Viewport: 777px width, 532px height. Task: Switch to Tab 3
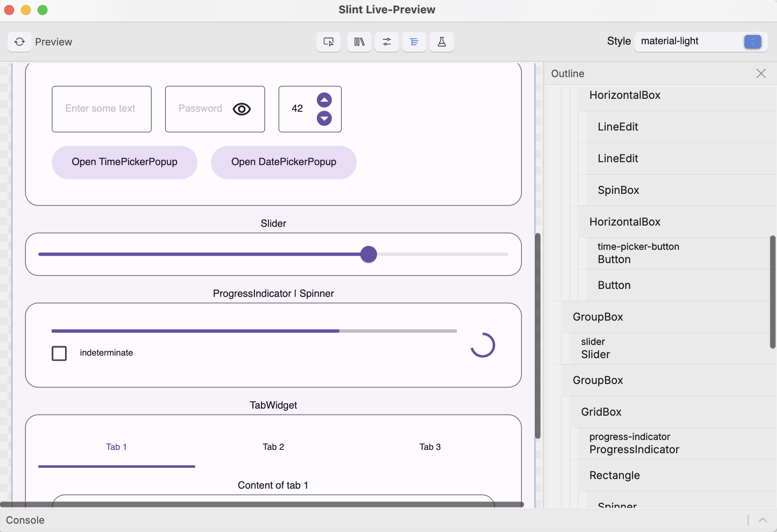click(430, 447)
